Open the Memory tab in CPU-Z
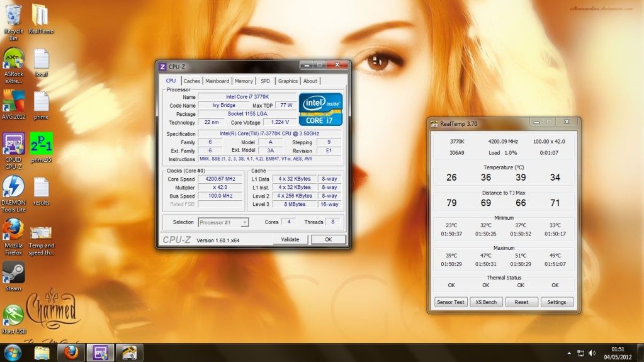Viewport: 644px width, 362px height. [244, 81]
